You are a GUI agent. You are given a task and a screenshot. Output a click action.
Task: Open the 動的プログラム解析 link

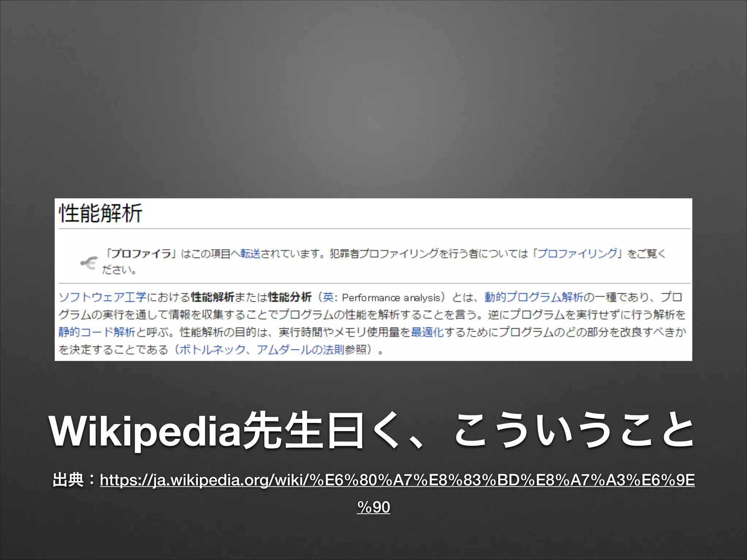pyautogui.click(x=534, y=297)
